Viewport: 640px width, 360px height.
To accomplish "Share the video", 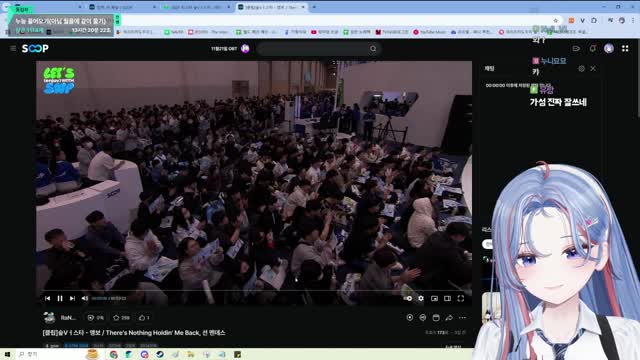I will [449, 318].
